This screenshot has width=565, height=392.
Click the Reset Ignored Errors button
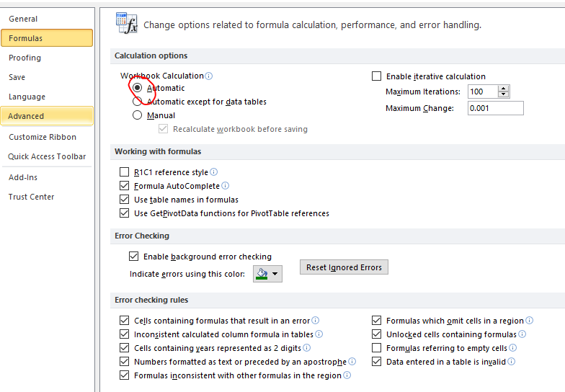(x=344, y=267)
